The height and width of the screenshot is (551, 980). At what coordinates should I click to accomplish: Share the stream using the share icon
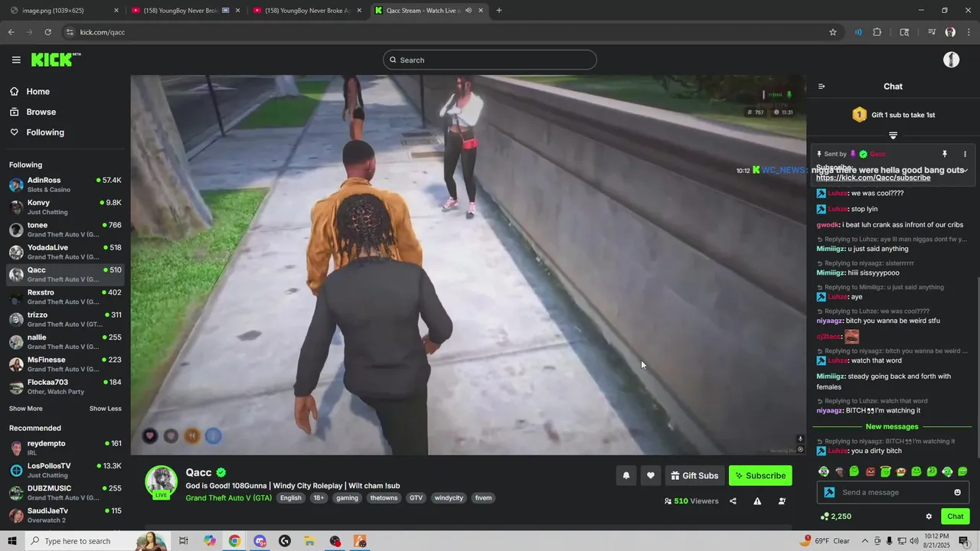[733, 501]
